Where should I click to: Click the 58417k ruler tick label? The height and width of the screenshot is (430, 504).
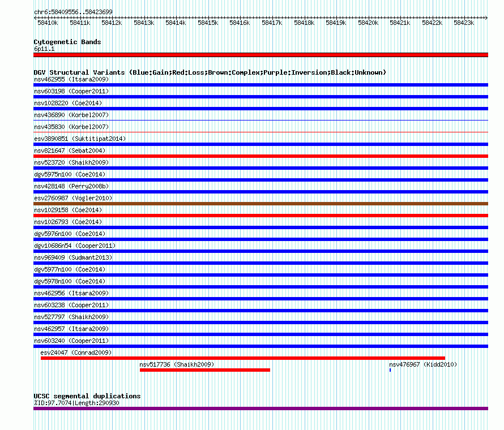click(272, 23)
